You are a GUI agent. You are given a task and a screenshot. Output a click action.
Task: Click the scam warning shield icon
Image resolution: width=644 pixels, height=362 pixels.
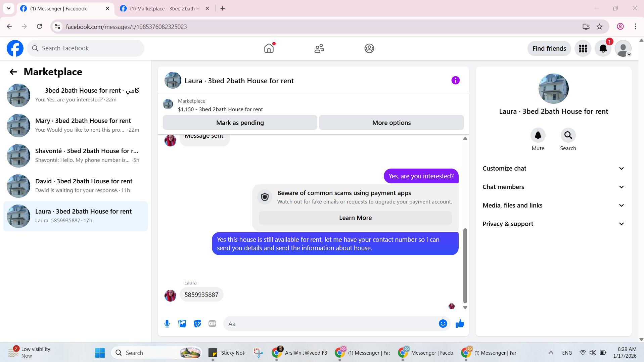pyautogui.click(x=265, y=197)
